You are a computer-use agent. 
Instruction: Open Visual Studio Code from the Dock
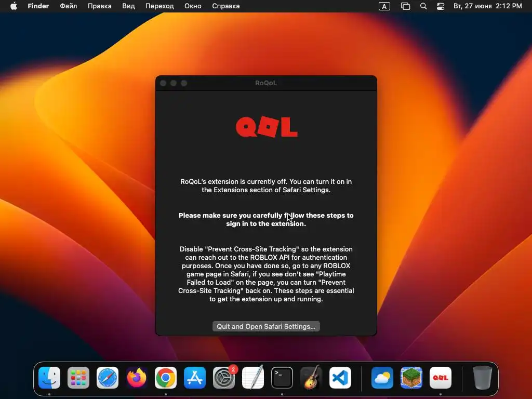340,378
